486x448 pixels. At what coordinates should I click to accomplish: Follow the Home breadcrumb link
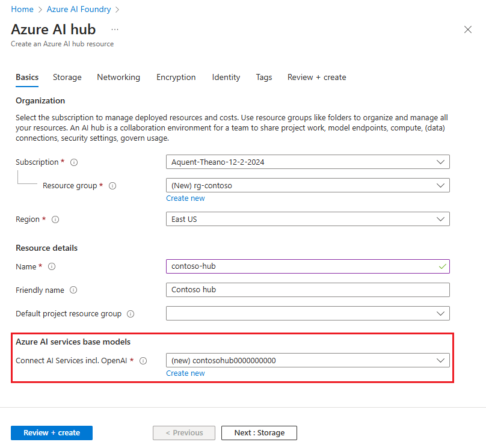pyautogui.click(x=22, y=9)
